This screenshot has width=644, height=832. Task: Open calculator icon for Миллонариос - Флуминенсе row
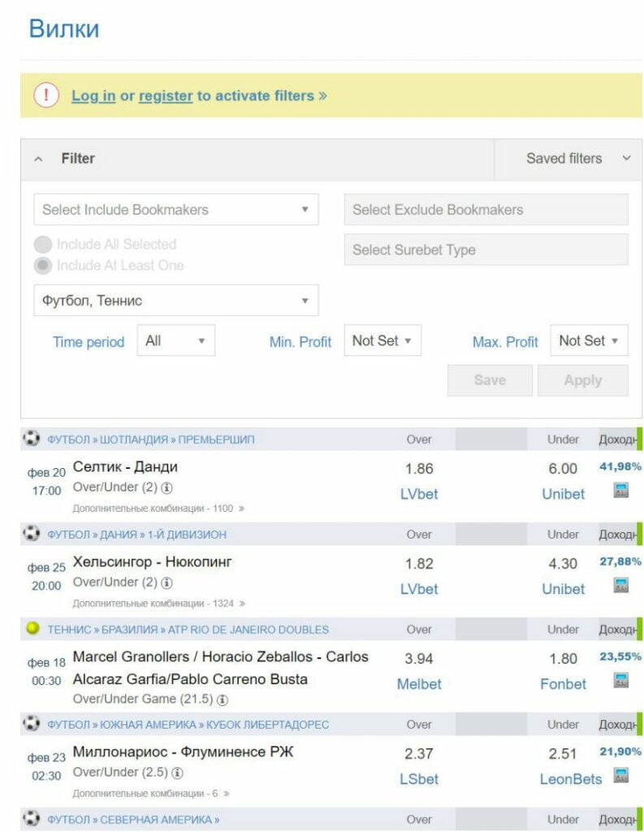pyautogui.click(x=621, y=775)
